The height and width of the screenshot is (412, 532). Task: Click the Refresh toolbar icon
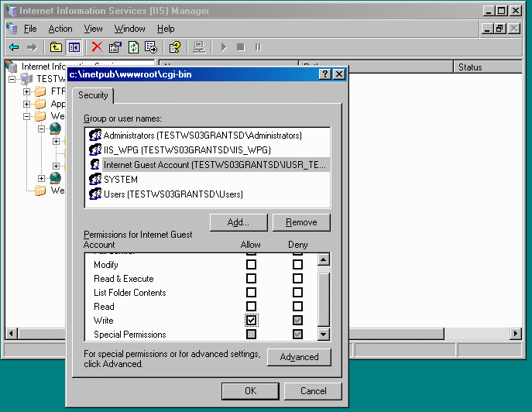pos(134,47)
